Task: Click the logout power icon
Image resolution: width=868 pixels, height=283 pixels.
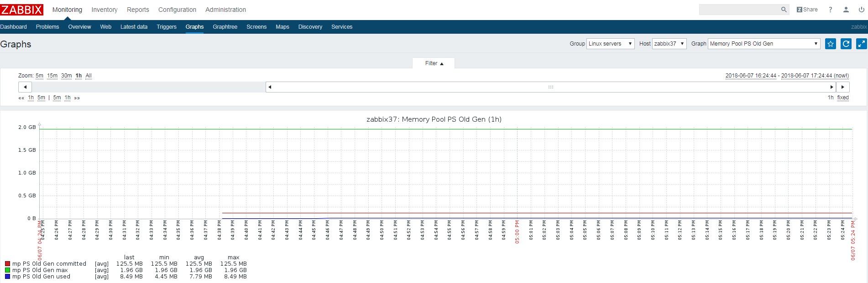Action: tap(861, 10)
